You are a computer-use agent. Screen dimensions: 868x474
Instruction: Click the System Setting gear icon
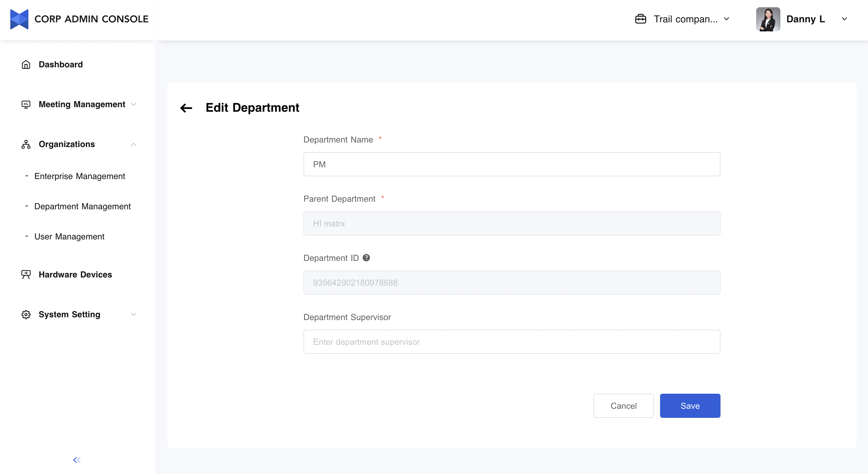click(26, 314)
